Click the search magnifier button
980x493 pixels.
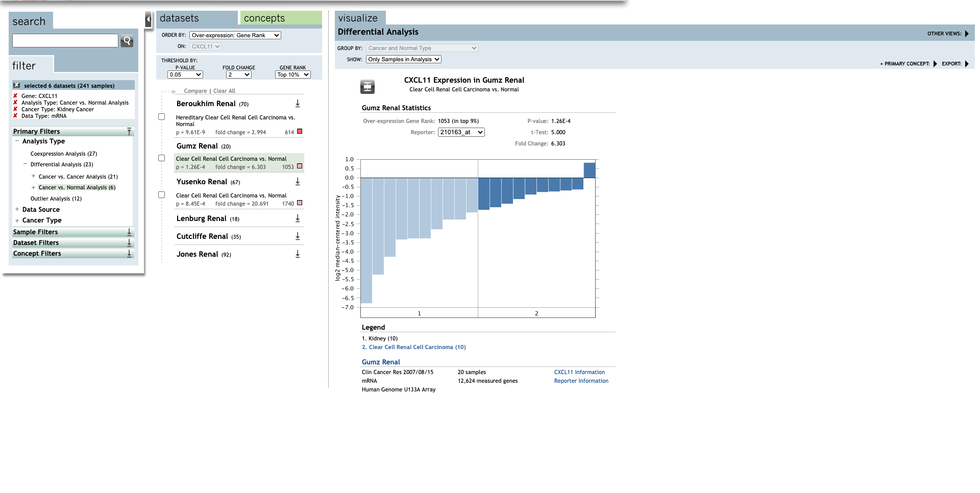[x=127, y=41]
